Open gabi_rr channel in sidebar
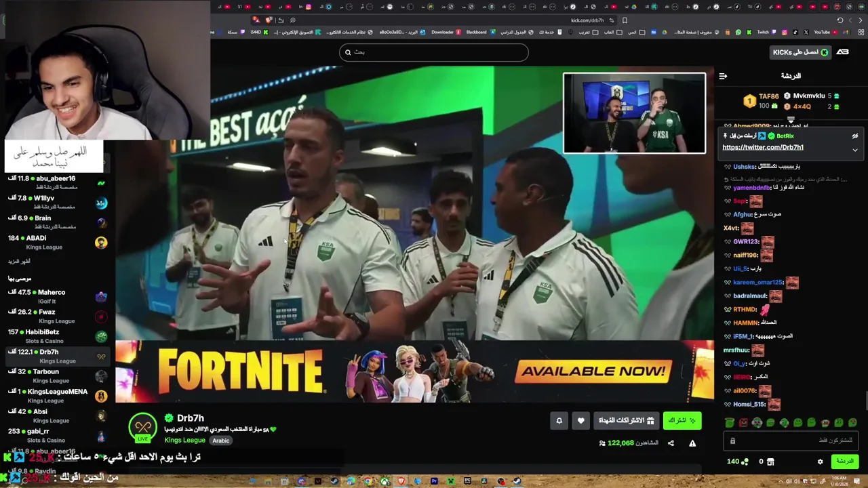 pos(58,435)
